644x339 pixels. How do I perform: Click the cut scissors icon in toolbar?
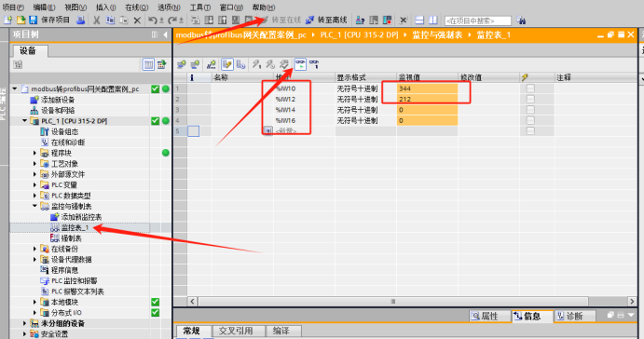[97, 20]
